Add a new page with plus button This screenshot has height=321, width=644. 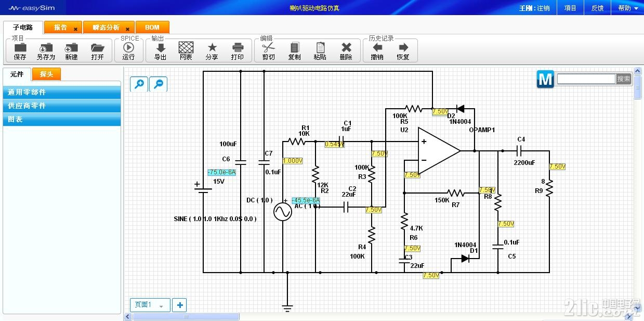coord(179,305)
